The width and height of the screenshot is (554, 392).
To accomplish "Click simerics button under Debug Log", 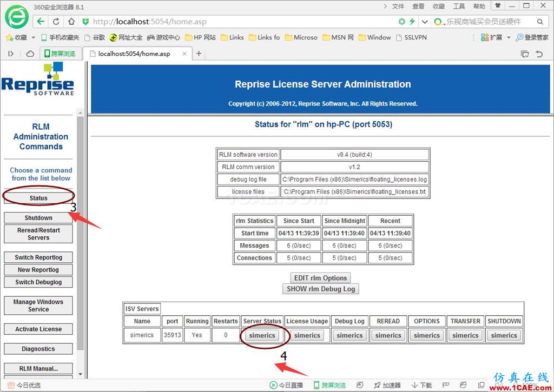I will 350,335.
